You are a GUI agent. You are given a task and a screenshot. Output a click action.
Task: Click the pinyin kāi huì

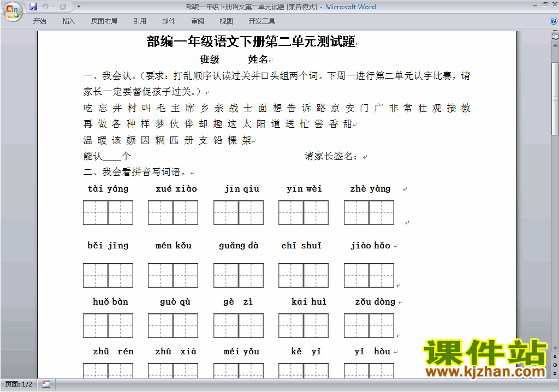[x=309, y=302]
